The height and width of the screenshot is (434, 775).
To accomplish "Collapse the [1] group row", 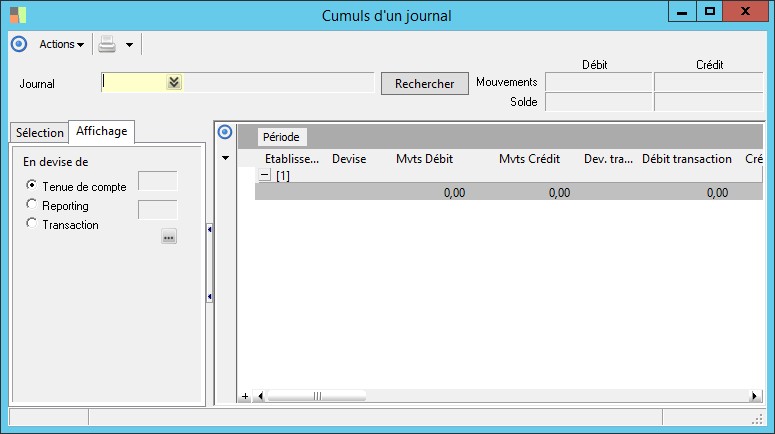I will tap(265, 175).
